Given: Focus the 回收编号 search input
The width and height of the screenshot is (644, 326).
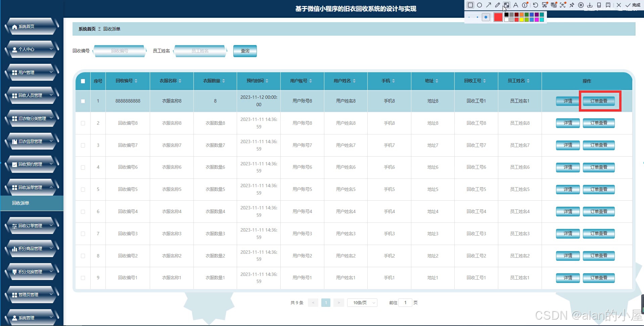Looking at the screenshot, I should 120,51.
